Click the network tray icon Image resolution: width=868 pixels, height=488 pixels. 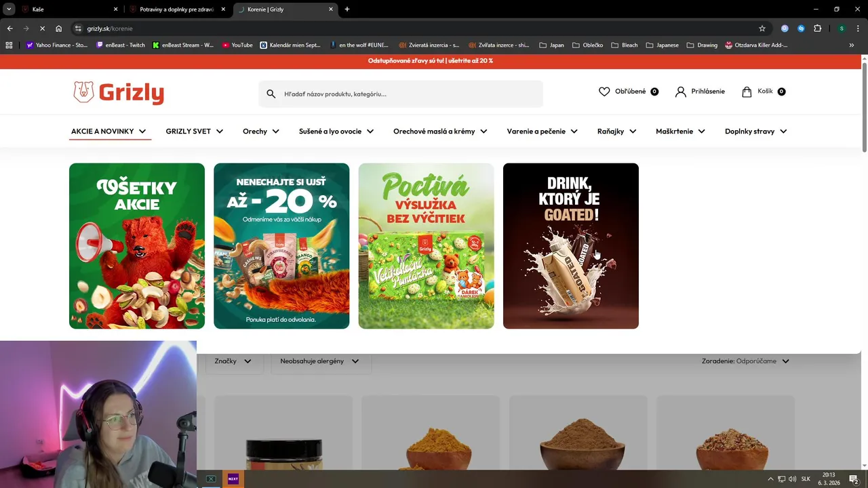[781, 479]
